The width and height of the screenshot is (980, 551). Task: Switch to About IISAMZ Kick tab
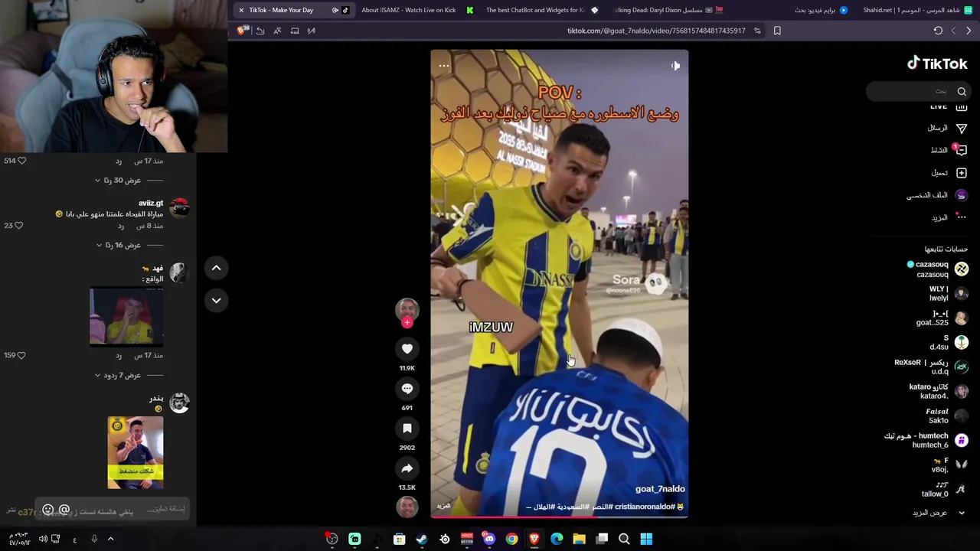tap(408, 10)
